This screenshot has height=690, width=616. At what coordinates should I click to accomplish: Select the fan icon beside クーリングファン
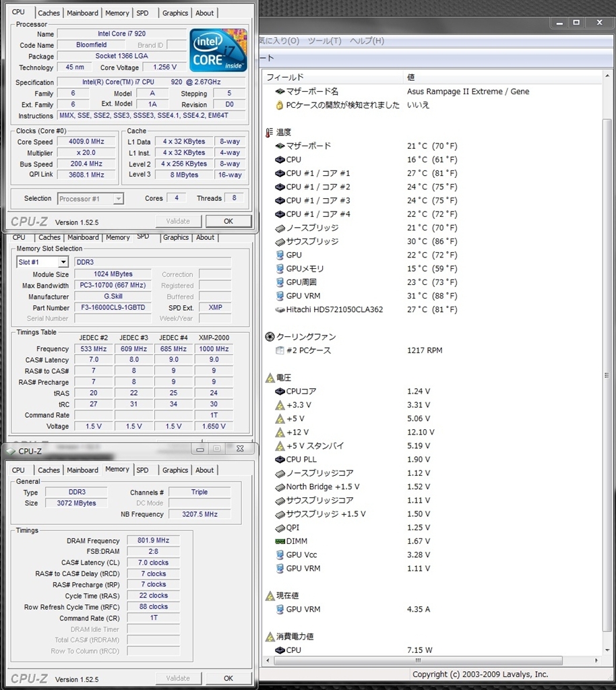pos(270,337)
